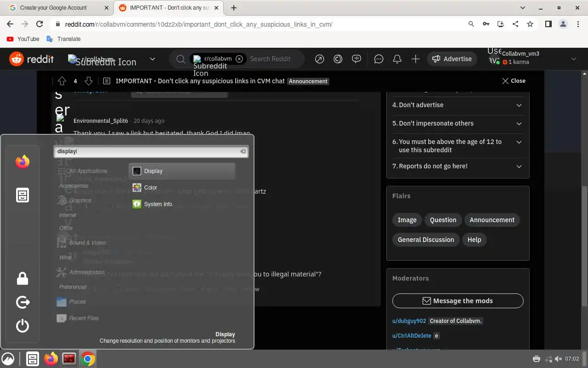This screenshot has width=588, height=368.
Task: Open u/dubguy902 moderator profile
Action: tap(409, 321)
